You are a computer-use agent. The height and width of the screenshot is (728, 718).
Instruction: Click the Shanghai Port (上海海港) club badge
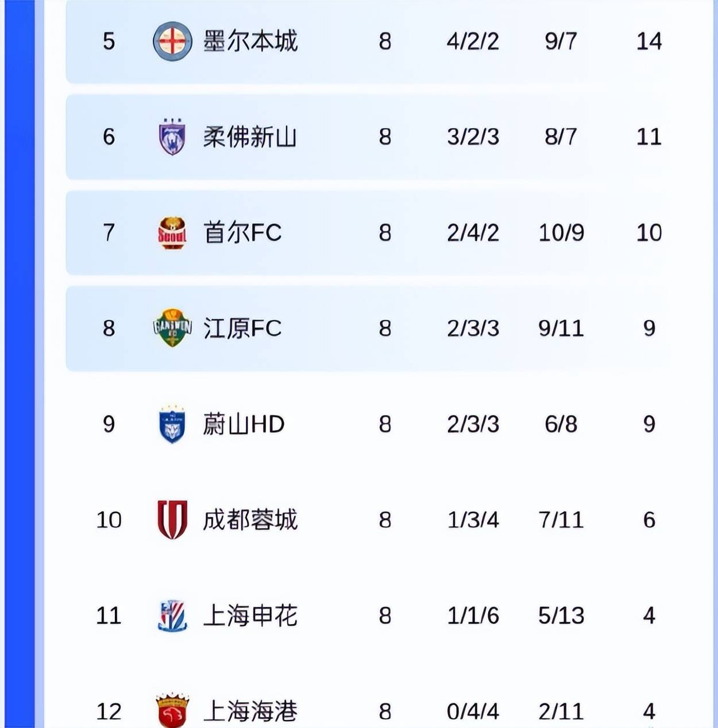point(172,710)
